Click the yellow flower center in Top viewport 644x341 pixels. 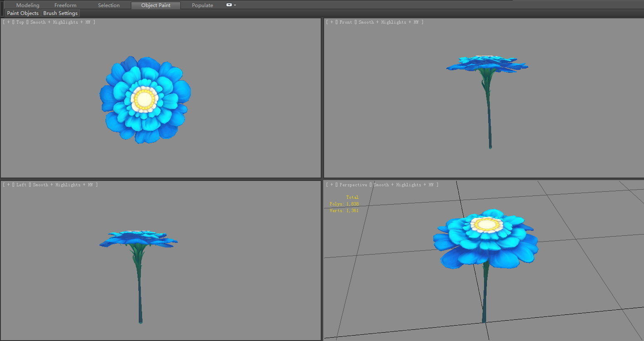(x=145, y=99)
